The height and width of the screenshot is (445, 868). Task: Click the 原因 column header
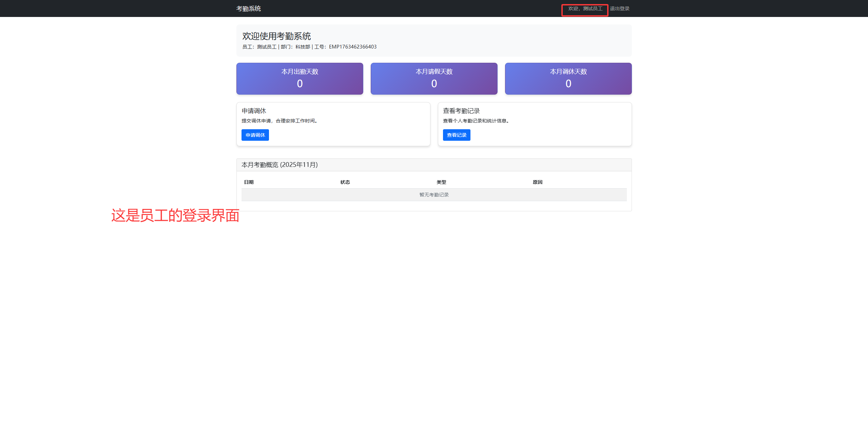point(537,182)
